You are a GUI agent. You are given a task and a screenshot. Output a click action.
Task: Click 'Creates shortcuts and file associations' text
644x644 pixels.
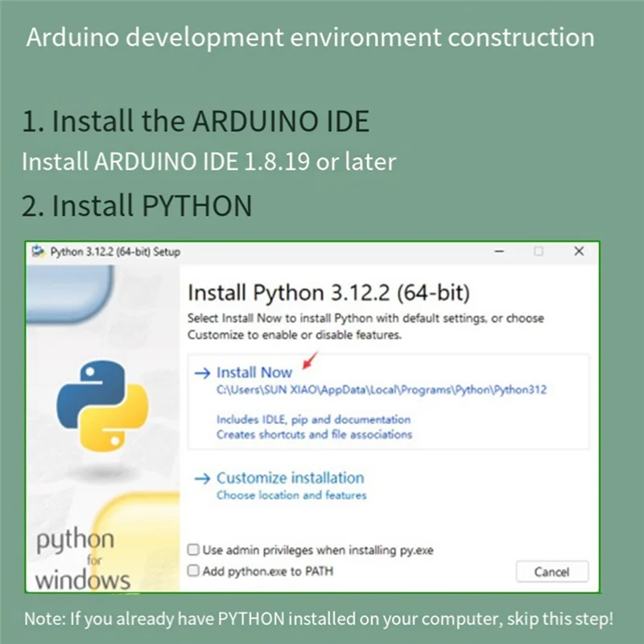(x=314, y=434)
